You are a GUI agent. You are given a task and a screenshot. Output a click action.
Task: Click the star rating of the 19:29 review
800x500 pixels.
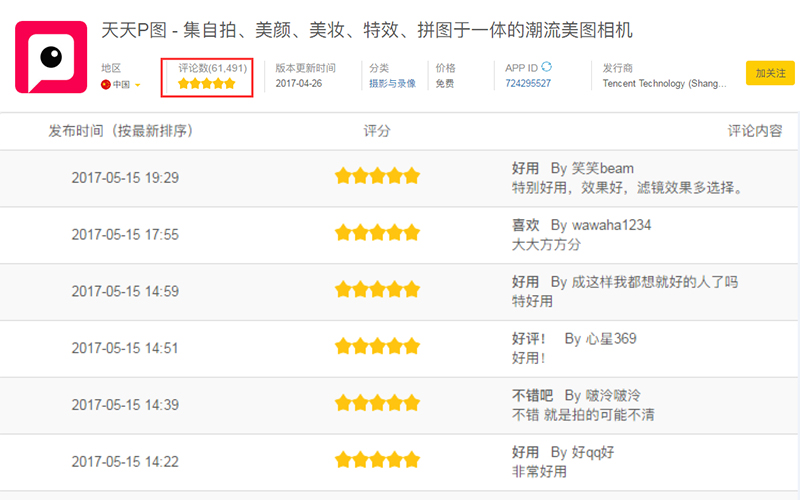[x=377, y=177]
